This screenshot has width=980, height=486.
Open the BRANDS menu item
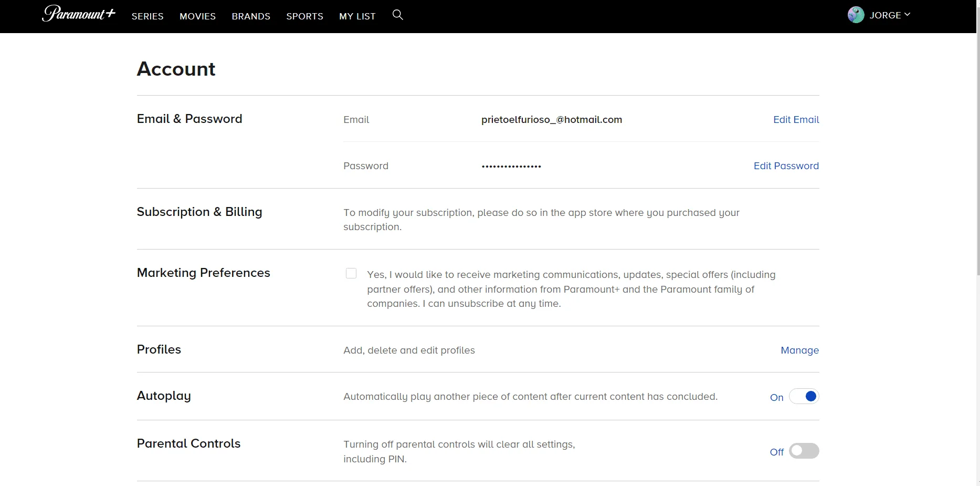point(251,16)
